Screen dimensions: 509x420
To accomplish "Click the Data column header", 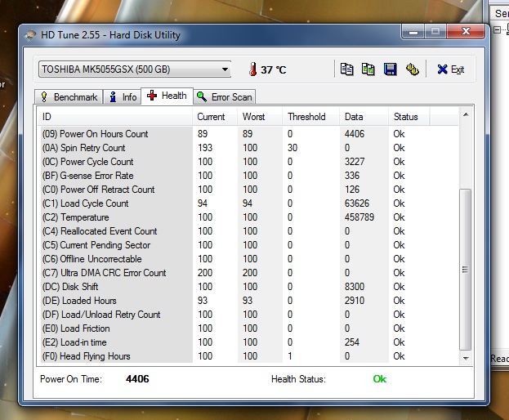I will tap(364, 117).
